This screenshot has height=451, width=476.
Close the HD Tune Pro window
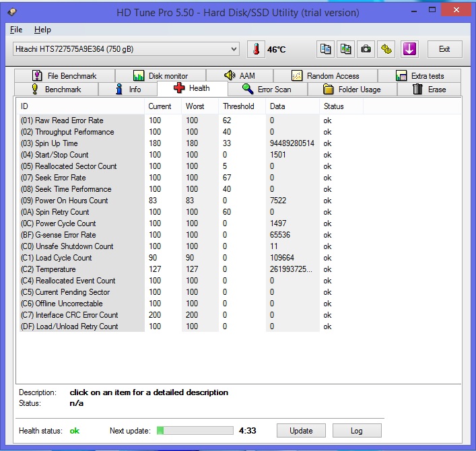(x=456, y=9)
